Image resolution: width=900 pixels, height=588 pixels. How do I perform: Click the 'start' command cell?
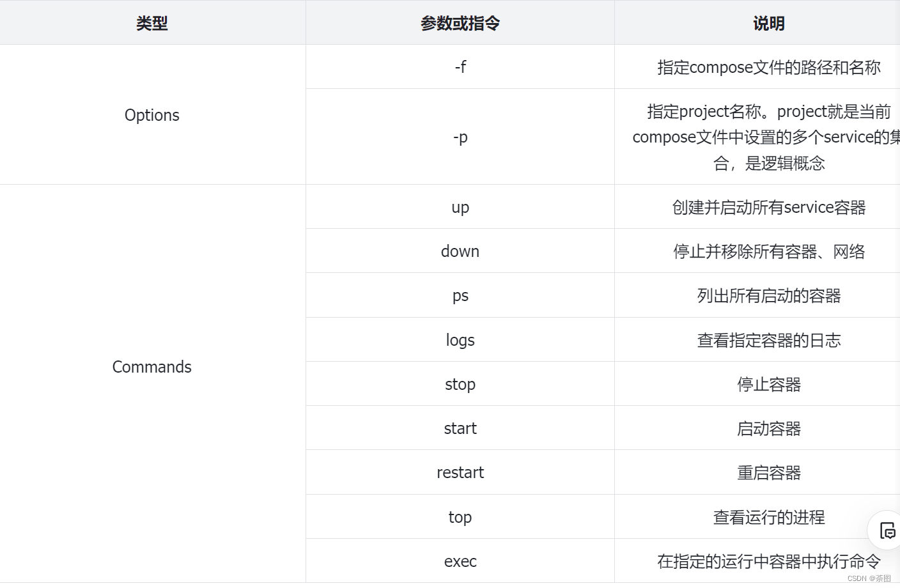(x=460, y=428)
